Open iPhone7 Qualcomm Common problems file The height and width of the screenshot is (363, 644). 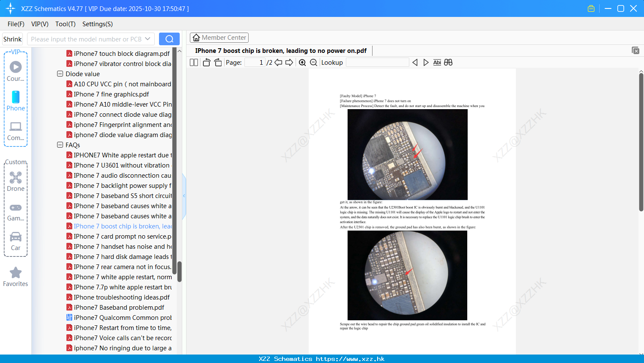click(x=119, y=317)
